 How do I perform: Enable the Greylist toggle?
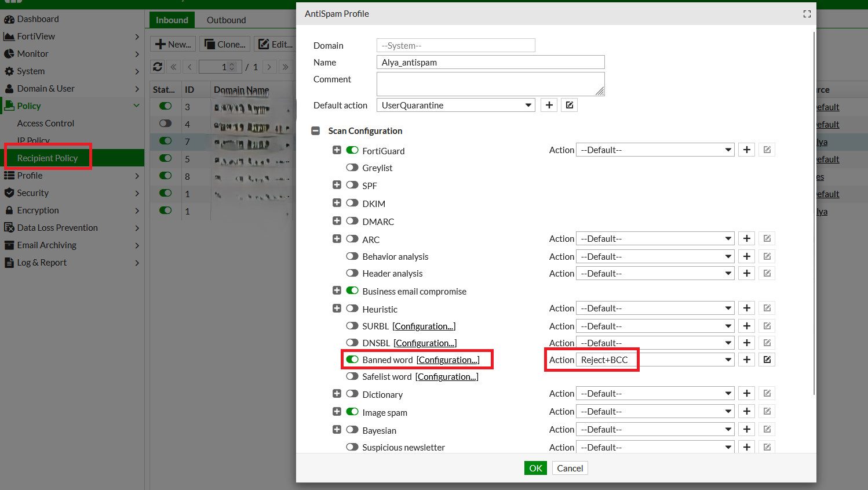pyautogui.click(x=352, y=167)
